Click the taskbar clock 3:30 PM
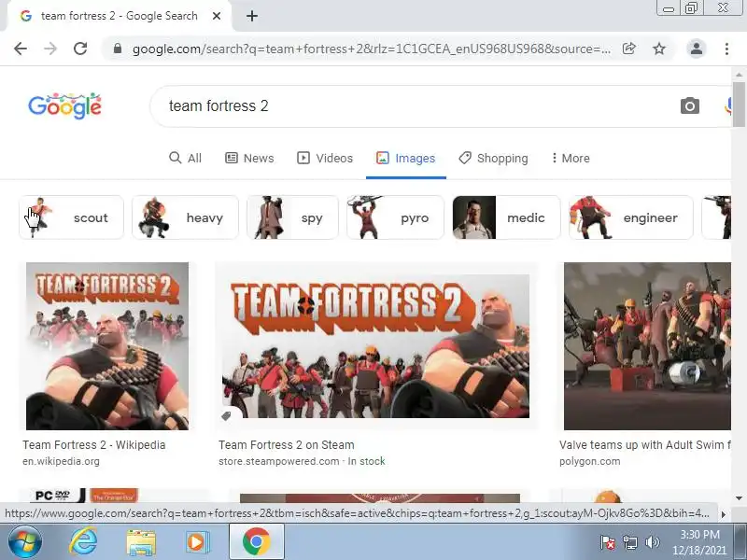 click(x=699, y=542)
